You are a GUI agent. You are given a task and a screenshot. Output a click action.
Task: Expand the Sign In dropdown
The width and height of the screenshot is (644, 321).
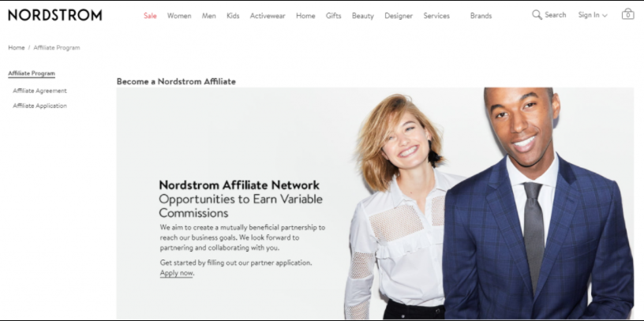pos(593,15)
